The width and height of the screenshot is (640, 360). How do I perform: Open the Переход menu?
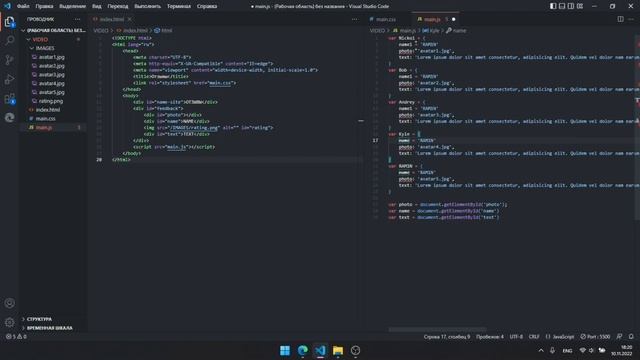[x=118, y=6]
